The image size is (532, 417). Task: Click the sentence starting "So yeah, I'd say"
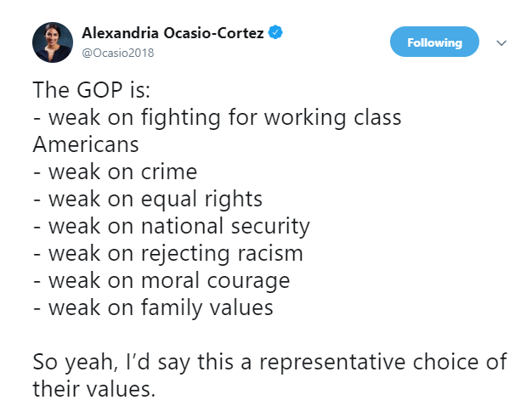(269, 362)
